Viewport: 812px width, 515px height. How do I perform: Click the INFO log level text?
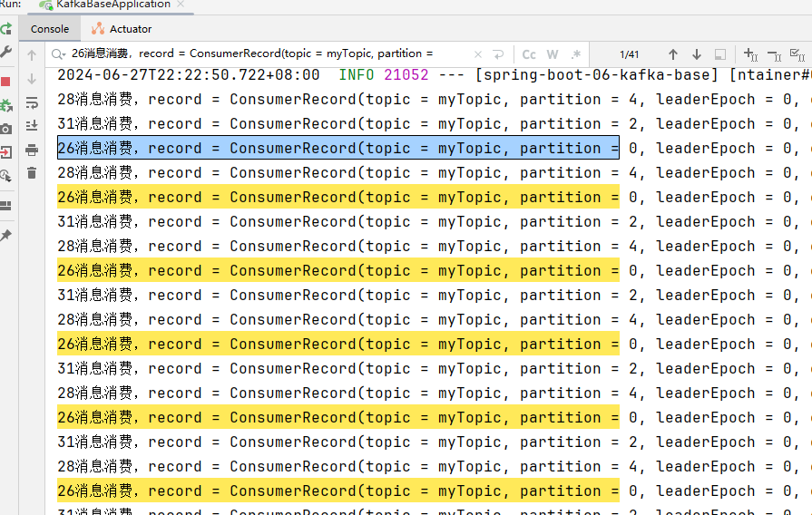tap(357, 75)
